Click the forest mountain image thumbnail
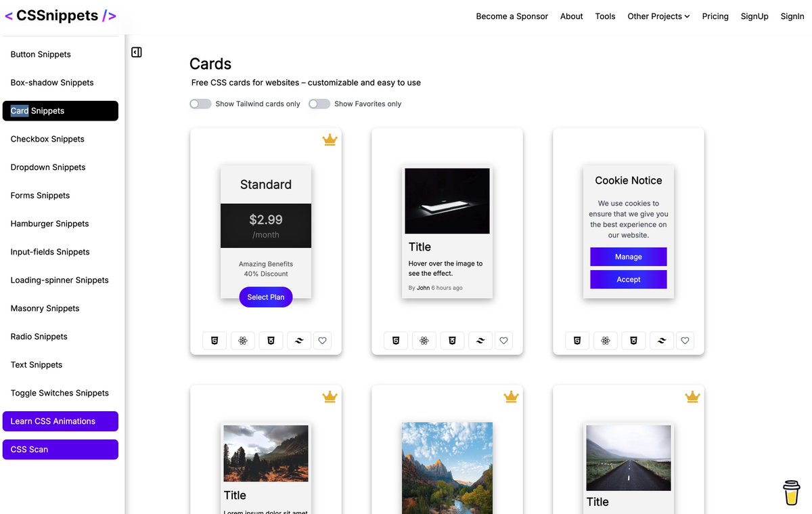The width and height of the screenshot is (812, 514). [266, 454]
